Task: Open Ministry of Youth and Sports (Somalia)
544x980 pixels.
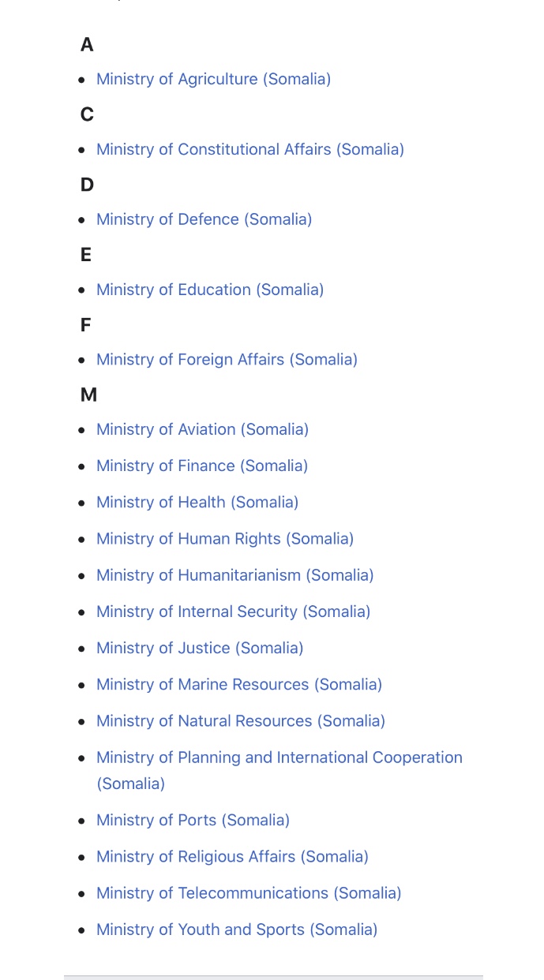Action: [x=237, y=930]
